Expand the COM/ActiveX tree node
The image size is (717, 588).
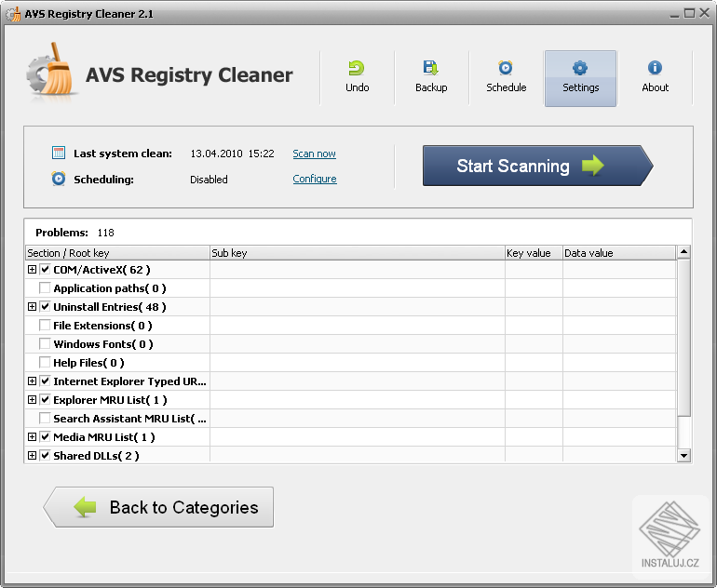coord(32,269)
